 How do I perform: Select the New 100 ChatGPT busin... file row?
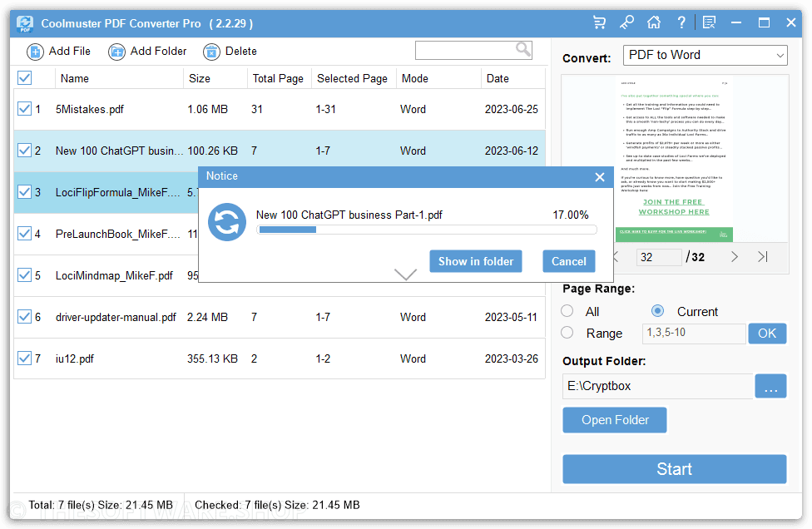[280, 151]
